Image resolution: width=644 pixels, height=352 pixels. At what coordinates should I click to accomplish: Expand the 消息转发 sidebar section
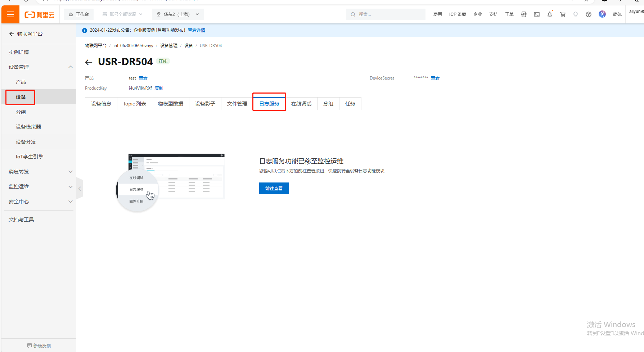click(x=71, y=172)
